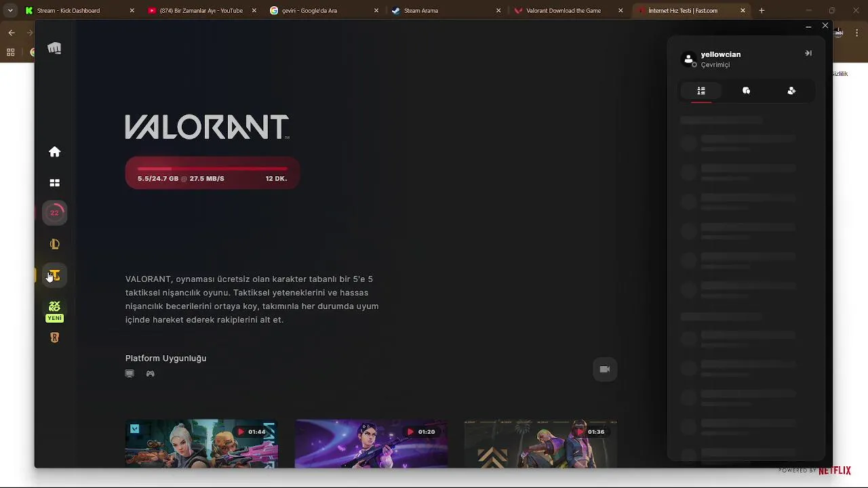This screenshot has height=488, width=868.
Task: Open the Chrome tab search dropdown
Action: pos(9,11)
